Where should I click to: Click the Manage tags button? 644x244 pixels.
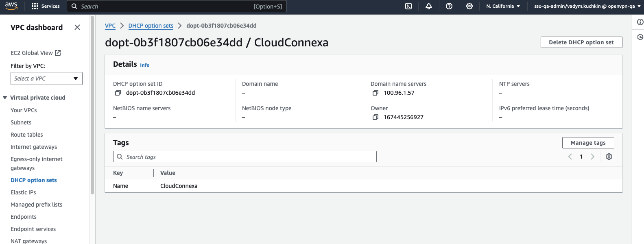tap(588, 143)
